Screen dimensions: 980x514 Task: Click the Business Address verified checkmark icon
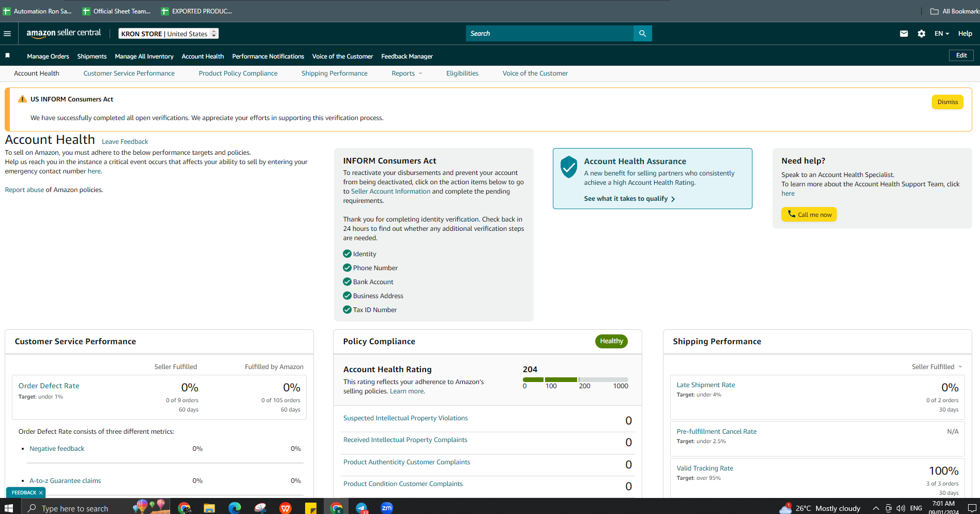347,296
